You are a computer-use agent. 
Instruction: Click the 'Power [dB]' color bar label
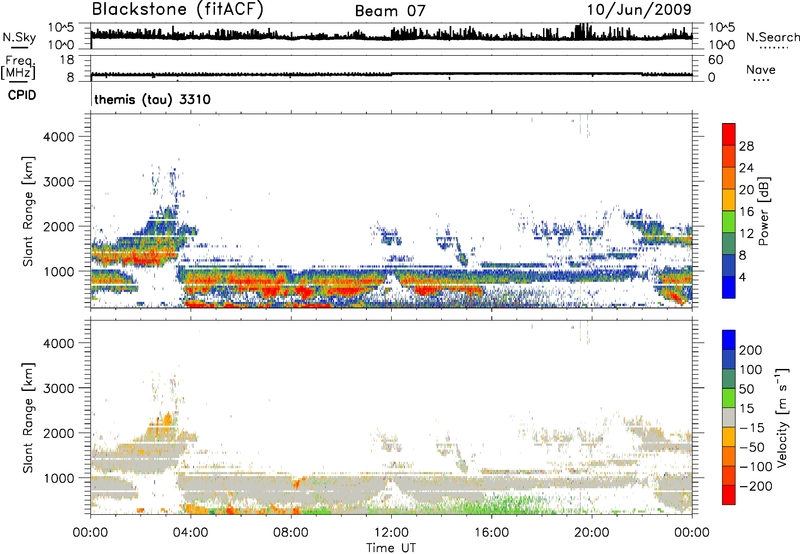coord(763,211)
